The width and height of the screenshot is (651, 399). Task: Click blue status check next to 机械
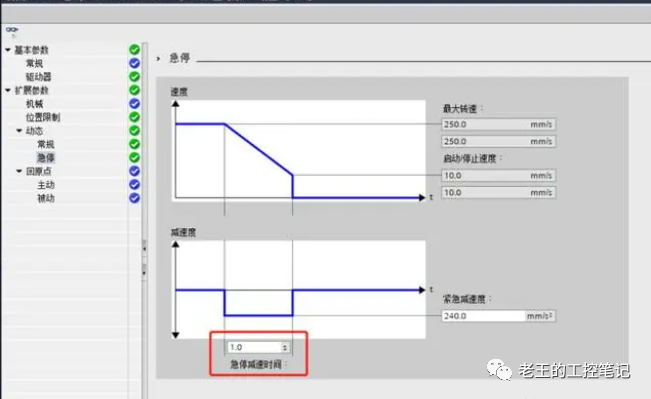tap(134, 103)
